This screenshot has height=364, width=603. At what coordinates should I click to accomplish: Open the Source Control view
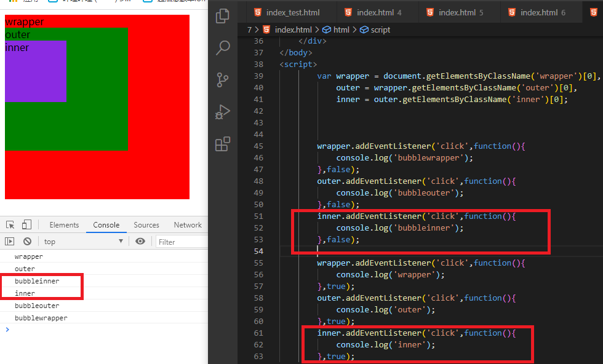[223, 80]
